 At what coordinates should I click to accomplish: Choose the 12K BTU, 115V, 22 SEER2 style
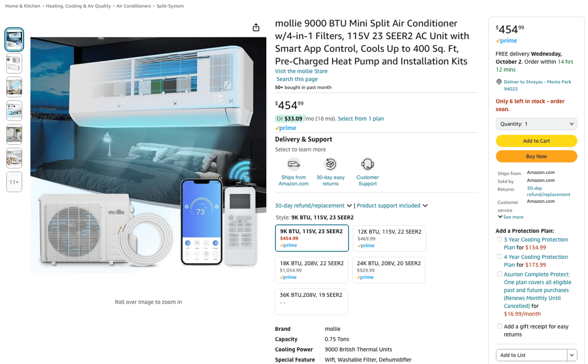(x=389, y=238)
